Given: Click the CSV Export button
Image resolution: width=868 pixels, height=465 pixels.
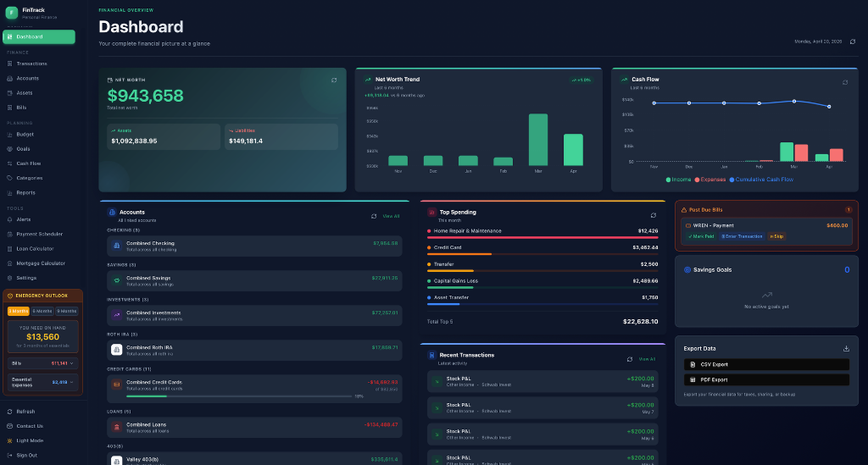Looking at the screenshot, I should tap(766, 364).
